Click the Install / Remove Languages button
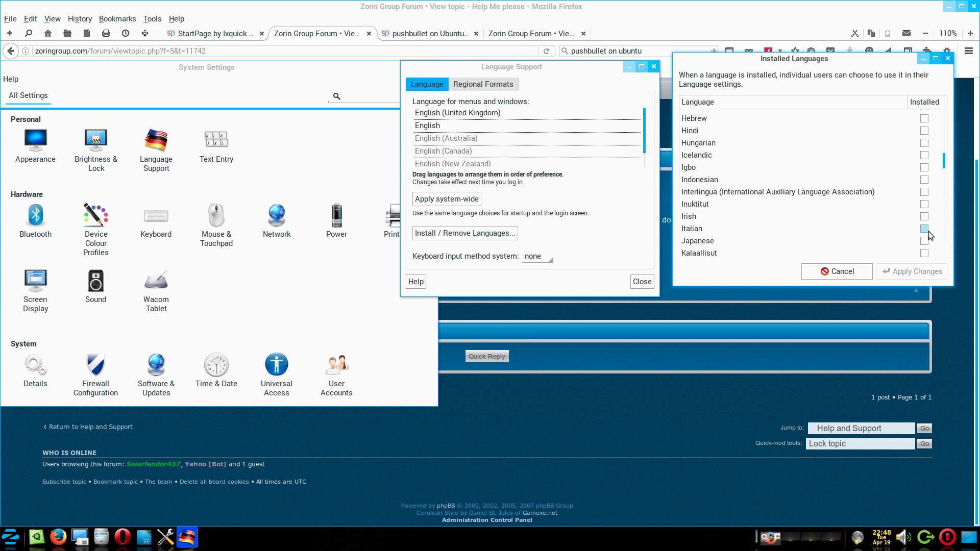Screen dimensions: 980x551 point(464,233)
